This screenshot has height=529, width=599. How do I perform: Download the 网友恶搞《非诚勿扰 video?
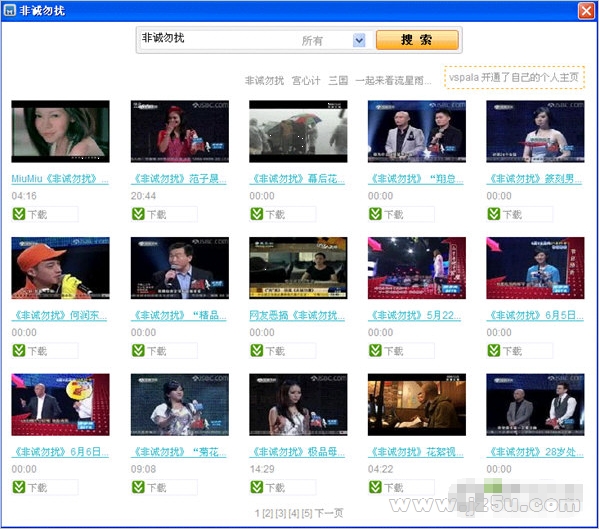click(x=283, y=351)
